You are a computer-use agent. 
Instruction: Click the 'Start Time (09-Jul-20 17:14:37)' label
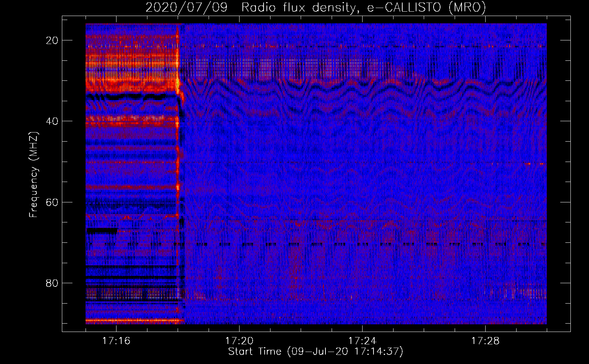click(316, 352)
